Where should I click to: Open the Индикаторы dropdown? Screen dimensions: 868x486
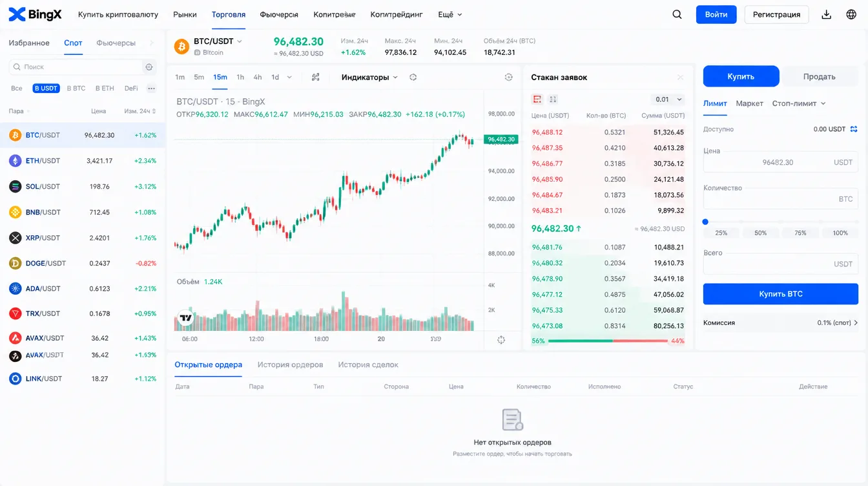click(x=369, y=78)
